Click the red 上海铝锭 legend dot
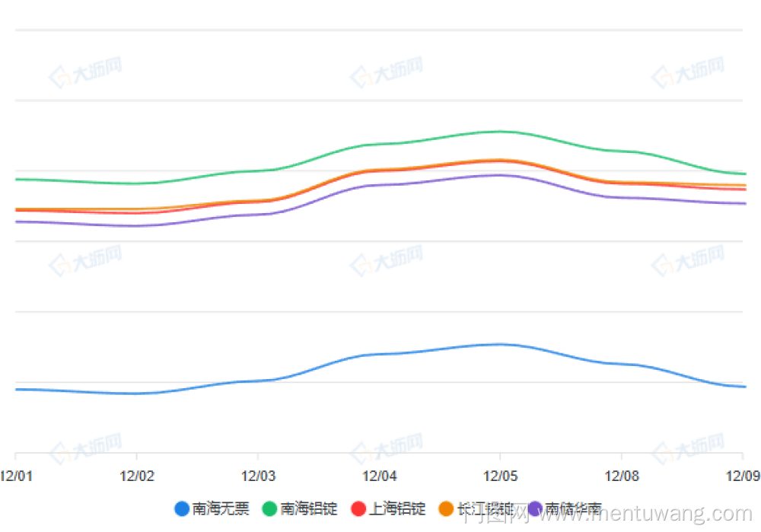This screenshot has width=761, height=532. click(358, 508)
